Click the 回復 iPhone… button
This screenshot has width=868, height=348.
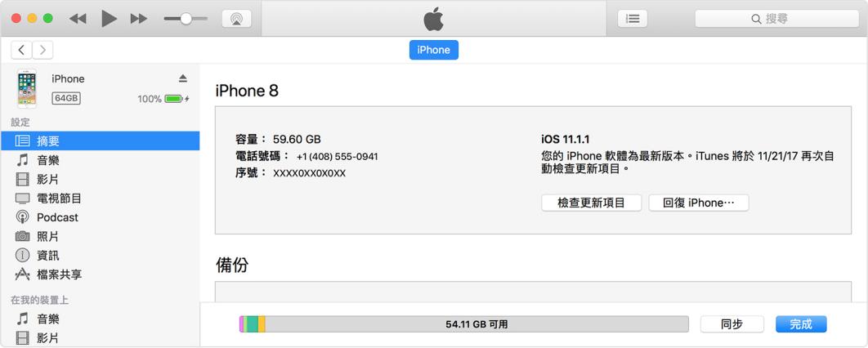[x=699, y=203]
